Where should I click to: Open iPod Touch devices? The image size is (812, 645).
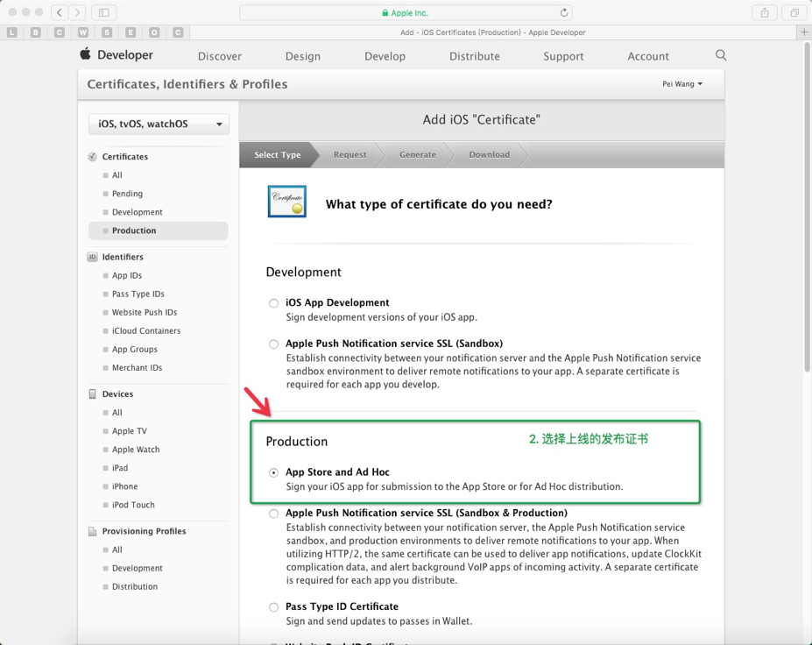pos(133,505)
